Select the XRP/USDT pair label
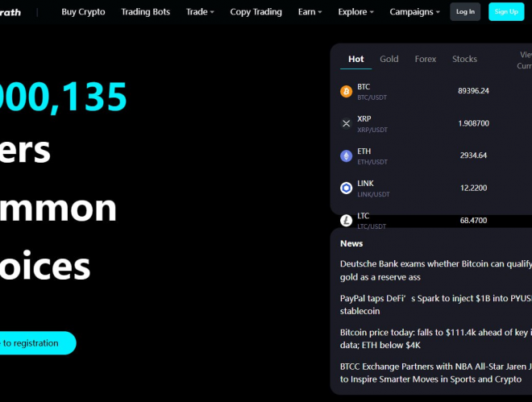 click(372, 130)
